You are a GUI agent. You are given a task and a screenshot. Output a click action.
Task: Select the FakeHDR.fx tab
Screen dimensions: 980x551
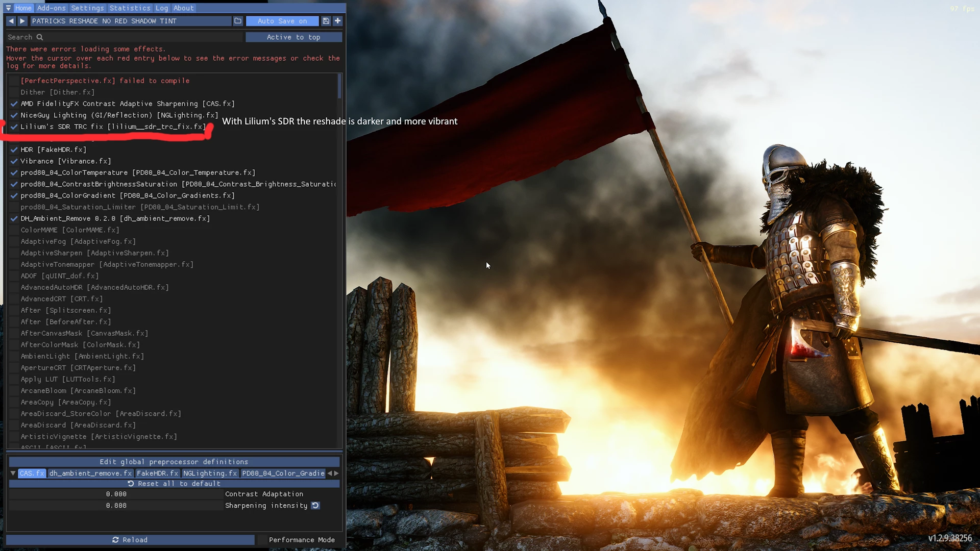tap(157, 473)
